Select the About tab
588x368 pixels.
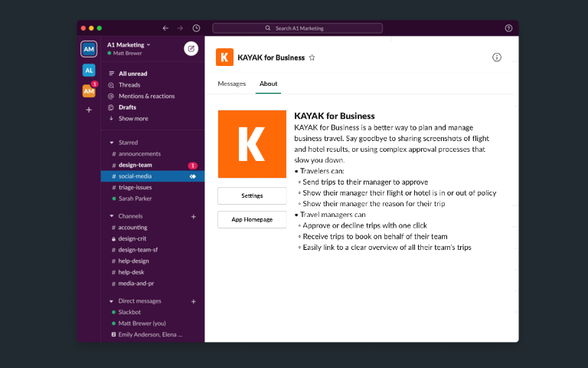point(269,84)
